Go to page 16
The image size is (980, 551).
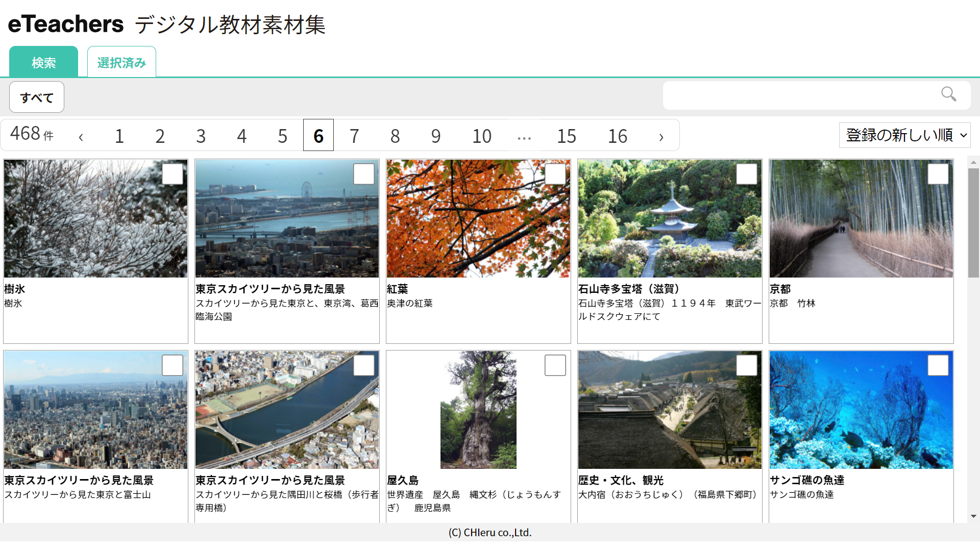tap(618, 136)
